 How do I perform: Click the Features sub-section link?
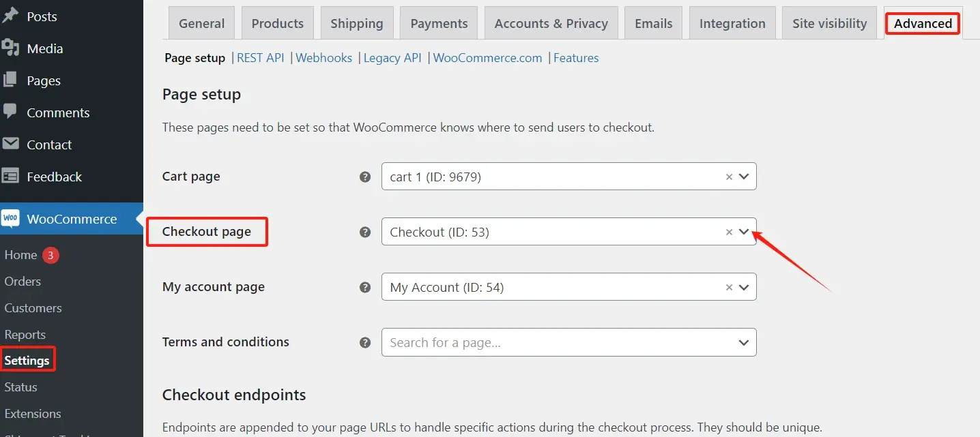[576, 58]
